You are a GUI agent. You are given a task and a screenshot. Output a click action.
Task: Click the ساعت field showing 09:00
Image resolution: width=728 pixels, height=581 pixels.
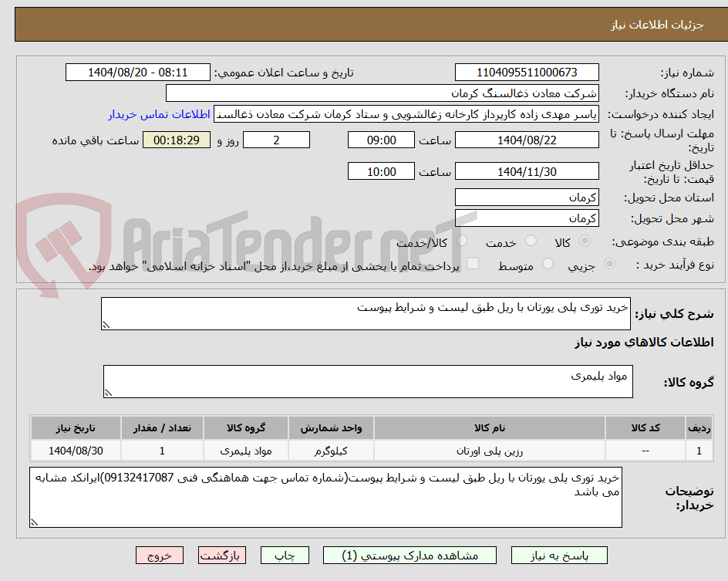click(x=383, y=140)
